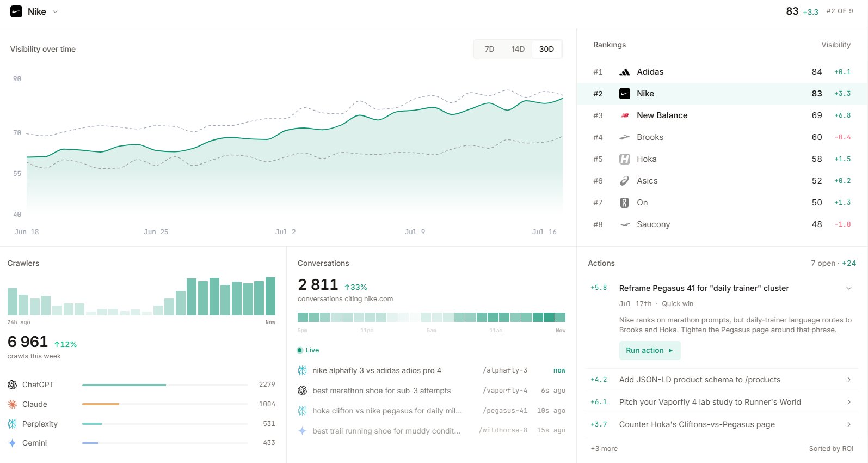Click Perplexity icon beside alphafly conversation
The height and width of the screenshot is (463, 868).
tap(302, 370)
